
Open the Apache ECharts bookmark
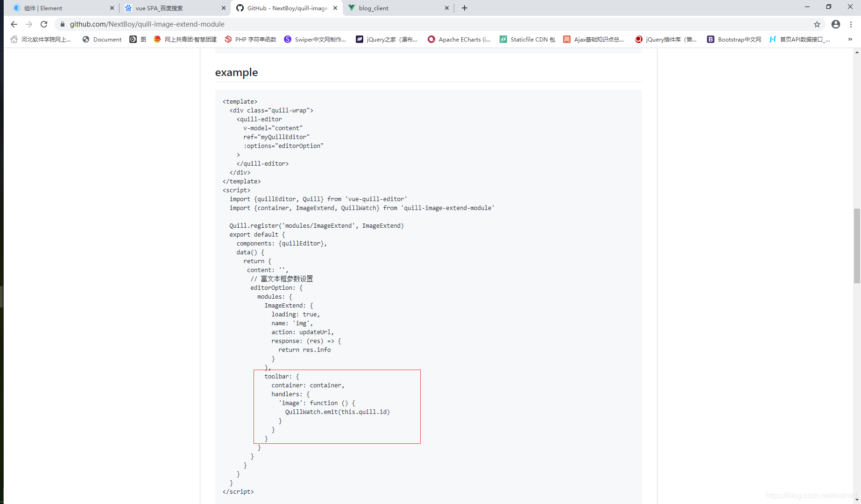(459, 40)
